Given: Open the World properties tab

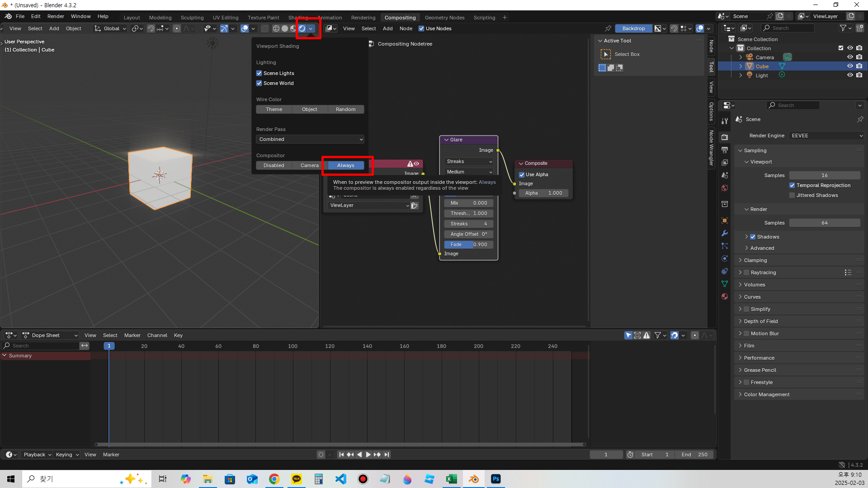Looking at the screenshot, I should click(x=725, y=188).
